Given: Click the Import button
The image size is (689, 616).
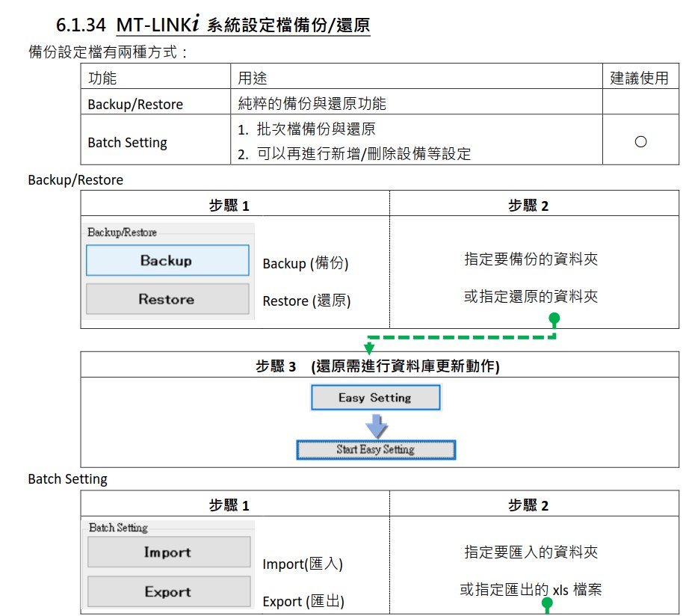Looking at the screenshot, I should [x=169, y=552].
